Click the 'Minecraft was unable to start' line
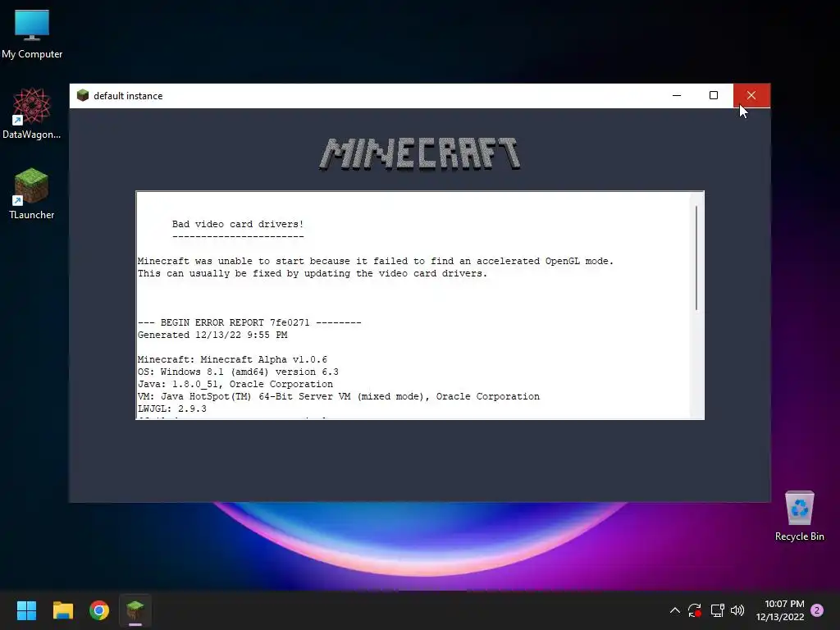This screenshot has height=630, width=840. 376,261
